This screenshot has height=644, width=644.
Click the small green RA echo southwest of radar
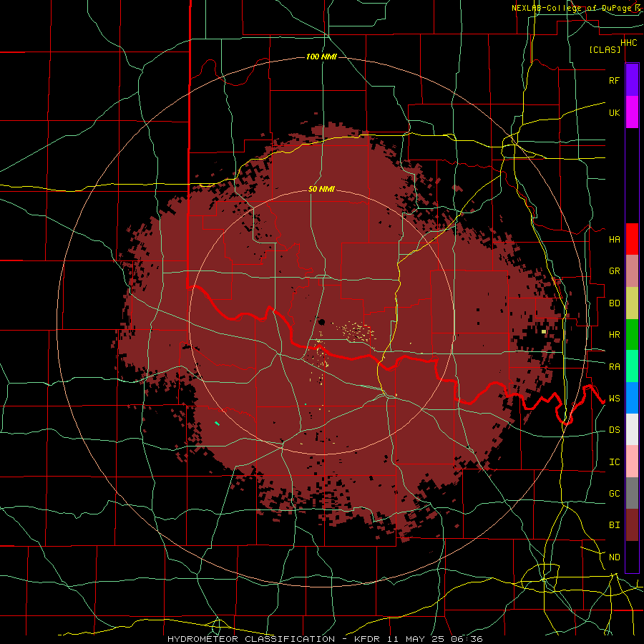218,423
